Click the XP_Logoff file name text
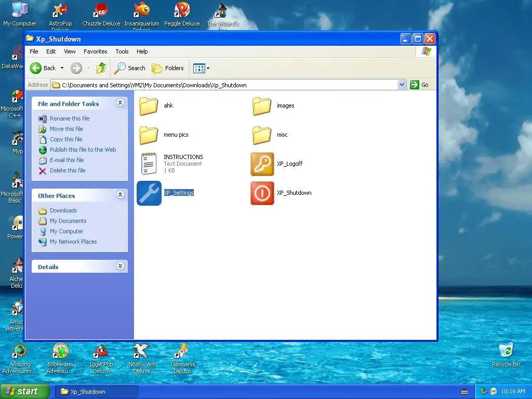 pyautogui.click(x=289, y=164)
